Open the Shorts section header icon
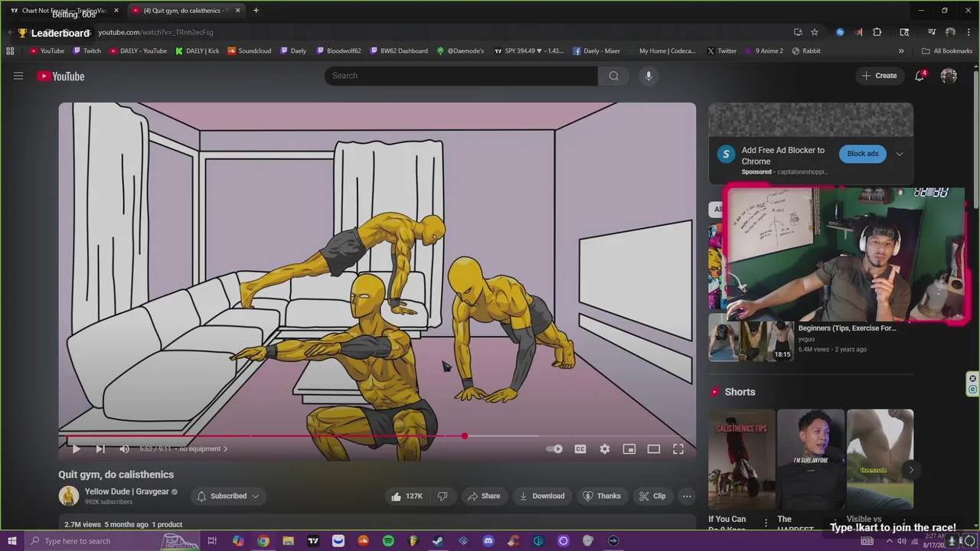The image size is (980, 551). click(x=714, y=392)
